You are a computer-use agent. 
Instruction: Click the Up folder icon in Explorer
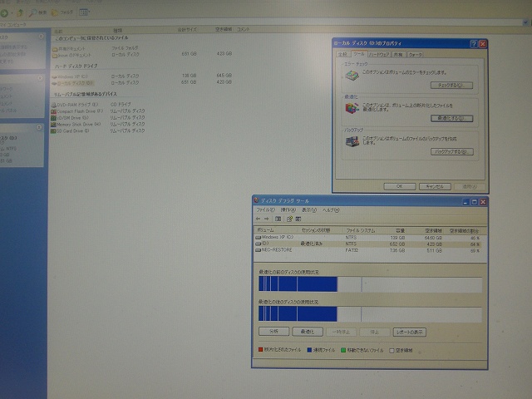[x=20, y=13]
